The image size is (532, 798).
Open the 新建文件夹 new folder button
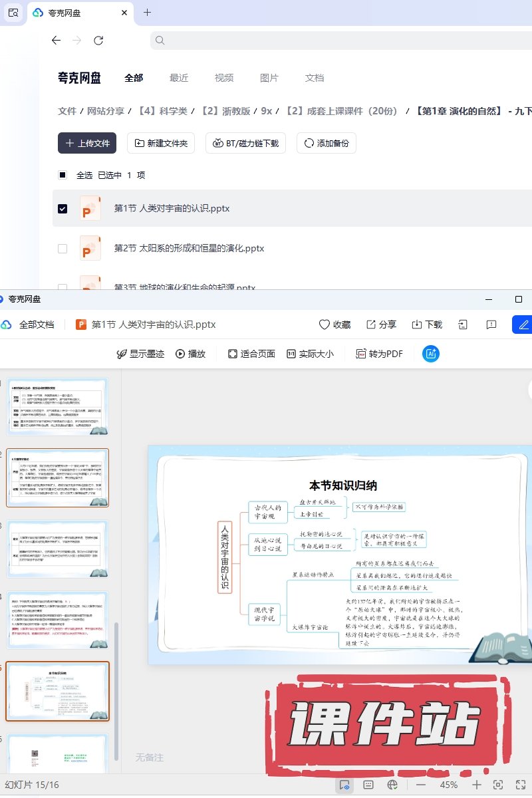coord(160,143)
